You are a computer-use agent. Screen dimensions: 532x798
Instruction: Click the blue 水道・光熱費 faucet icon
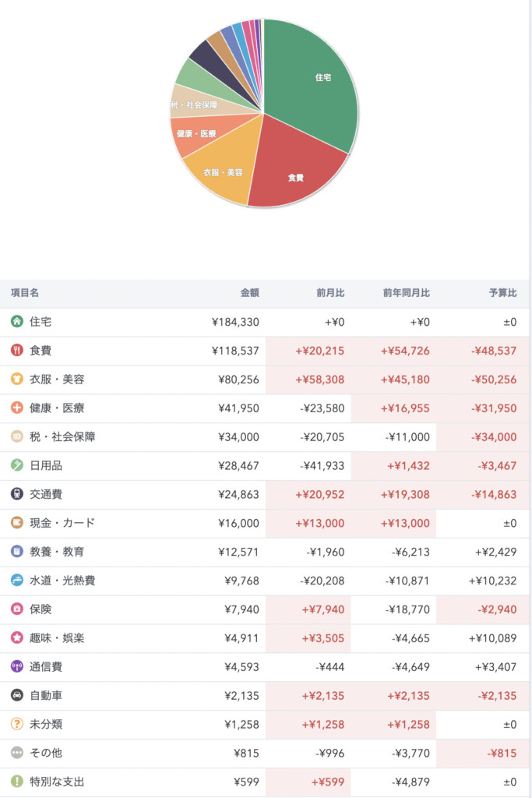[x=17, y=581]
